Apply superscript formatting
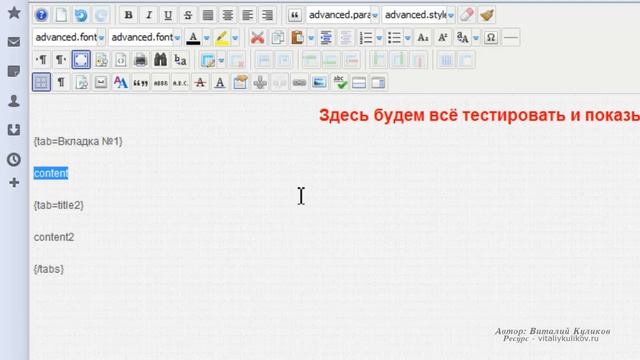This screenshot has height=360, width=640. point(442,38)
